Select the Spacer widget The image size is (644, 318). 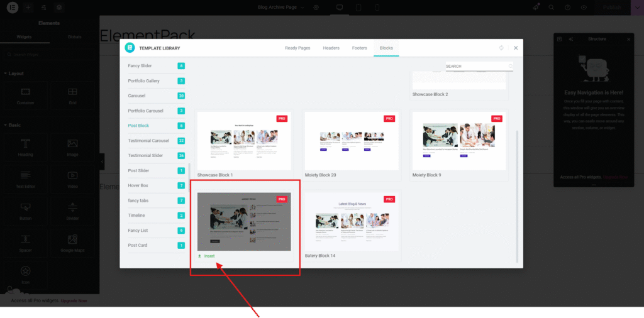(25, 243)
